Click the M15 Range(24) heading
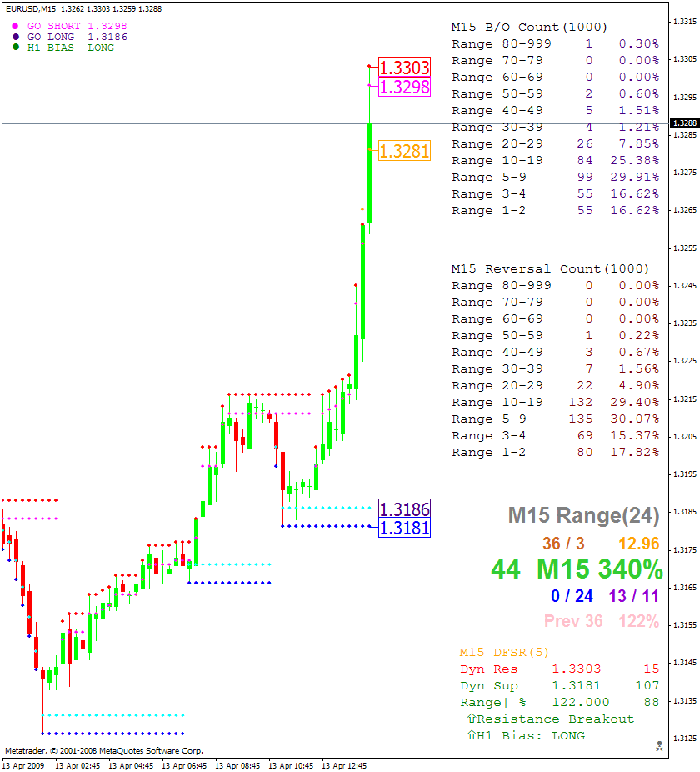Image resolution: width=700 pixels, height=772 pixels. point(584,516)
